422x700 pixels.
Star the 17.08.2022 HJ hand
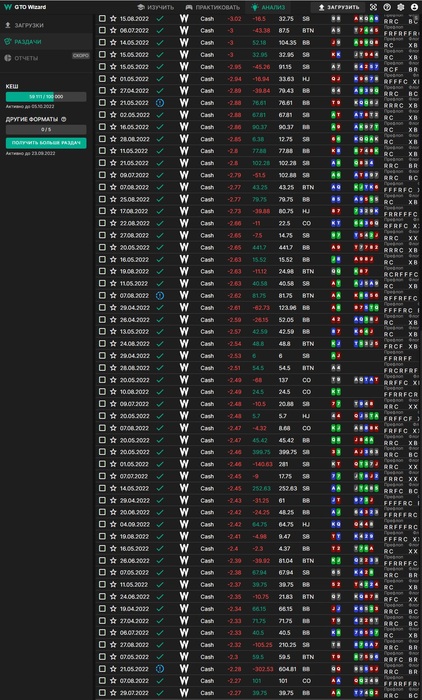pyautogui.click(x=113, y=211)
